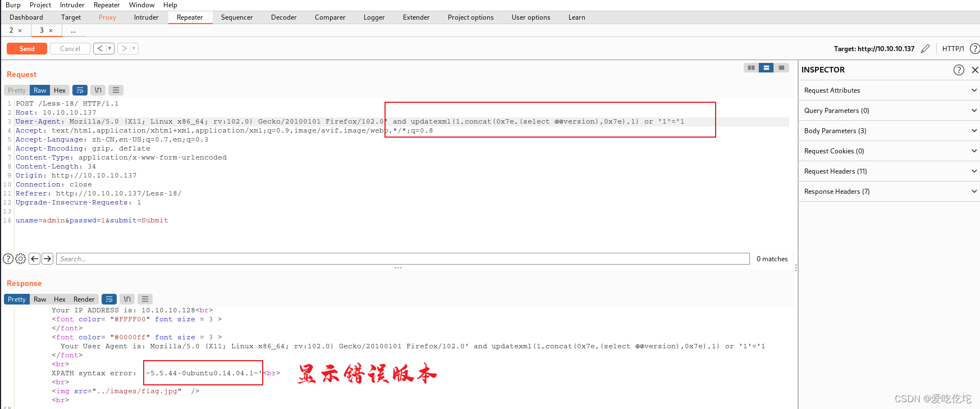Send the request with the orange Send button
The image size is (980, 409).
(27, 49)
